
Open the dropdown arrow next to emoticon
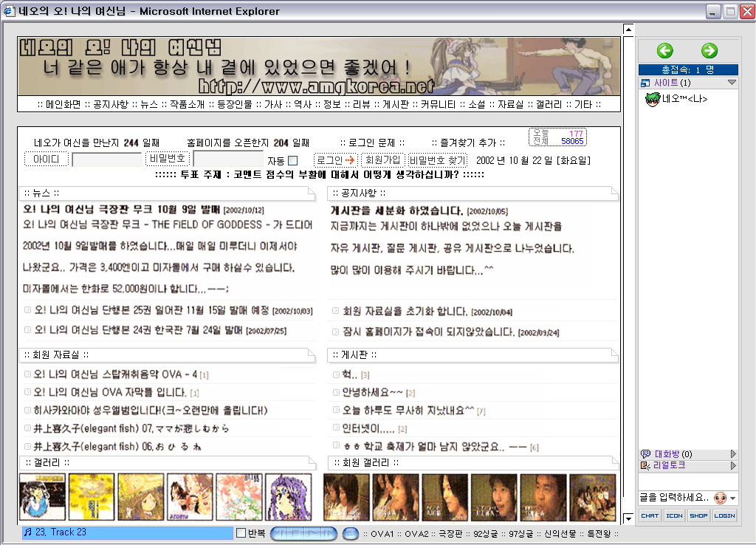[733, 498]
